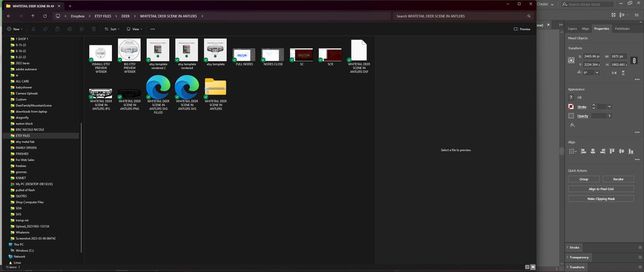Open the rotation angle dropdown

tap(597, 72)
